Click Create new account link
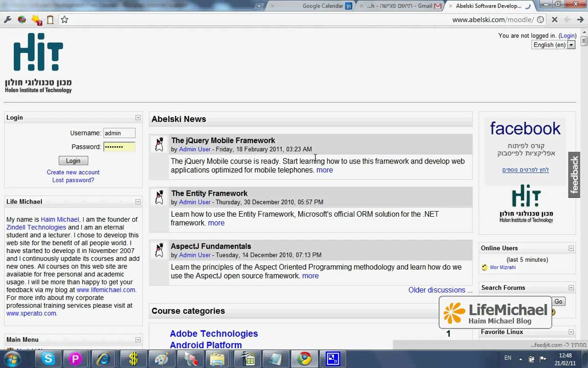Image resolution: width=588 pixels, height=368 pixels. click(x=73, y=172)
